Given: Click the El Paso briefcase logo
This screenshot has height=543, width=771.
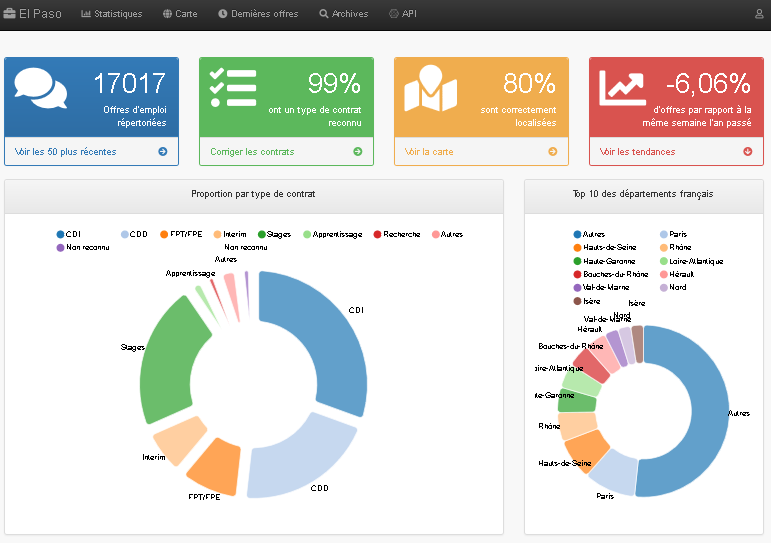Looking at the screenshot, I should tap(10, 14).
